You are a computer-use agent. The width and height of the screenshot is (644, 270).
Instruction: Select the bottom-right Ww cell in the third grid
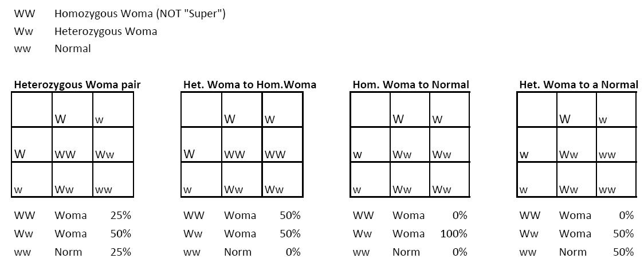pos(449,179)
